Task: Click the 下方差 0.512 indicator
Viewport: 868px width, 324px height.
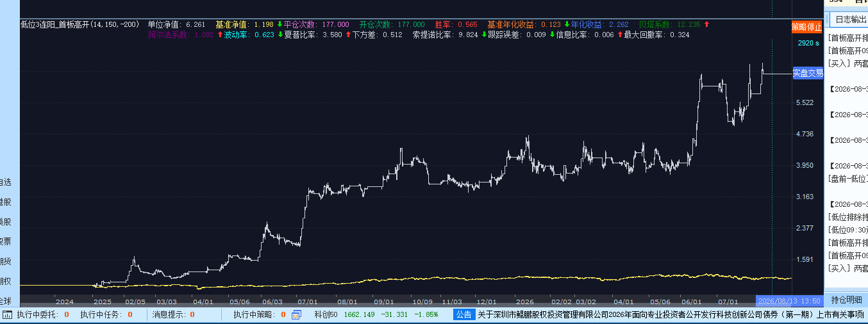Action: tap(378, 35)
